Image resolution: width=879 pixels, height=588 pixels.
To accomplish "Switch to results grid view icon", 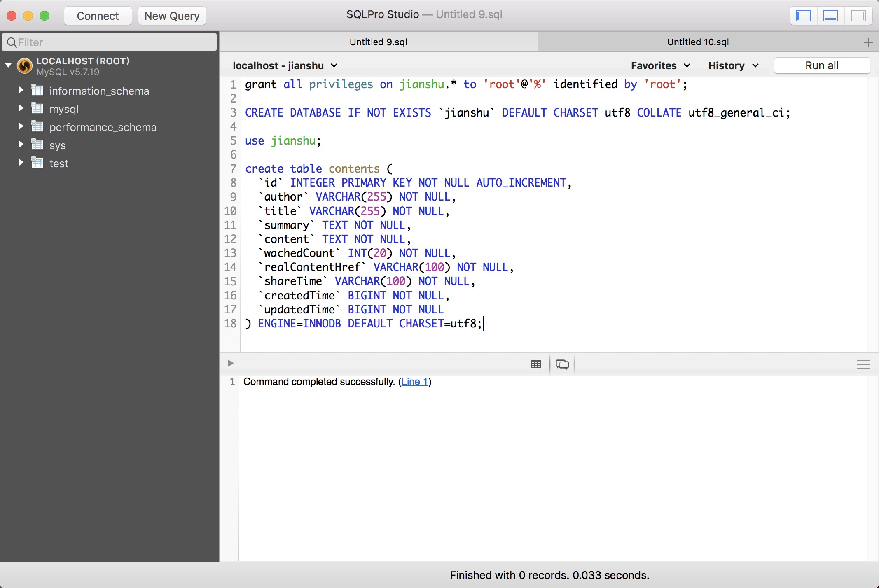I will coord(535,364).
